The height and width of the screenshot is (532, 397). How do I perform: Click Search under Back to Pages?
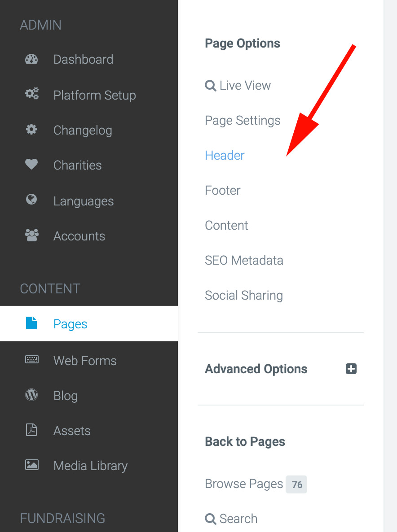pyautogui.click(x=231, y=519)
